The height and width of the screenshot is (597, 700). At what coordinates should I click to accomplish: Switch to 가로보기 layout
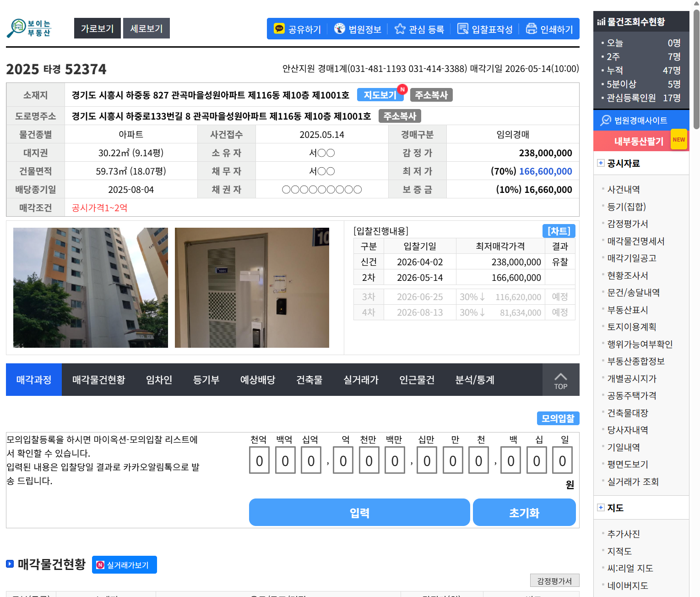[98, 28]
